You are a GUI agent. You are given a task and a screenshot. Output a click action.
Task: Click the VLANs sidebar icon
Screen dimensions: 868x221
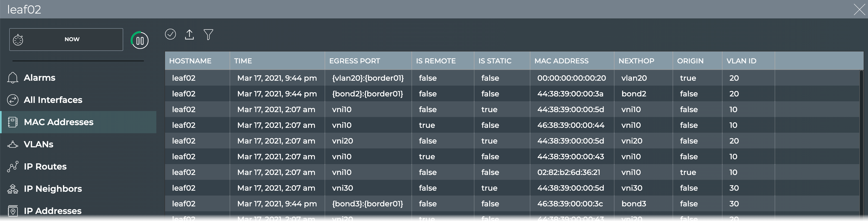click(13, 144)
